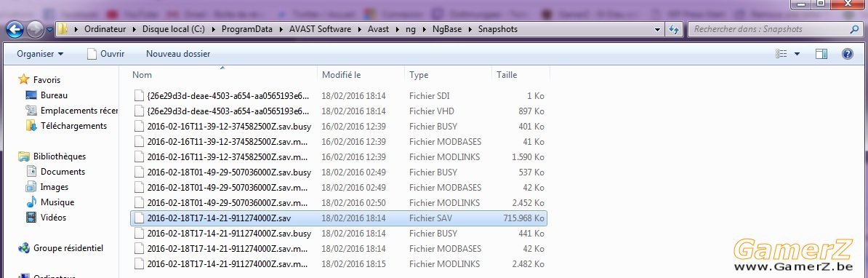Click the file icon of the 715.968 Ko SAV file

click(139, 218)
